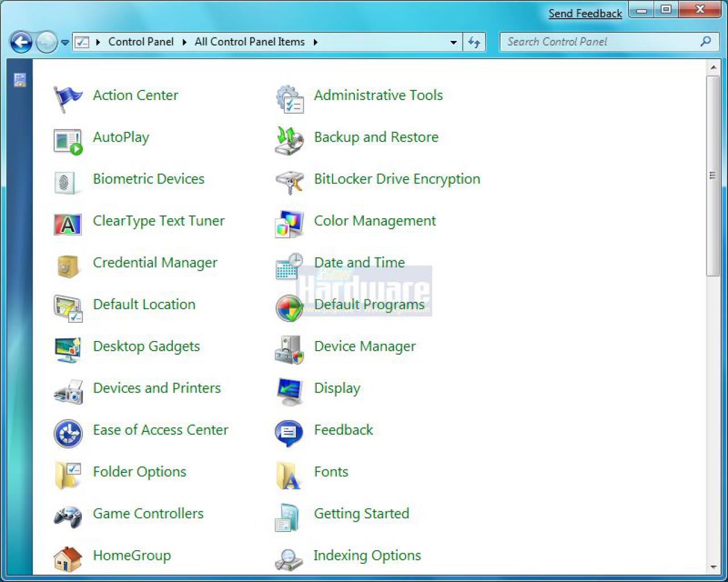Image resolution: width=728 pixels, height=582 pixels.
Task: Open the Folder Options label
Action: click(139, 472)
